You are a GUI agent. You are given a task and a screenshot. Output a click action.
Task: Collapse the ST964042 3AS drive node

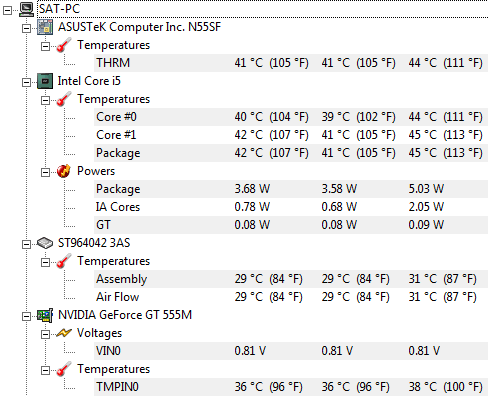click(x=26, y=244)
